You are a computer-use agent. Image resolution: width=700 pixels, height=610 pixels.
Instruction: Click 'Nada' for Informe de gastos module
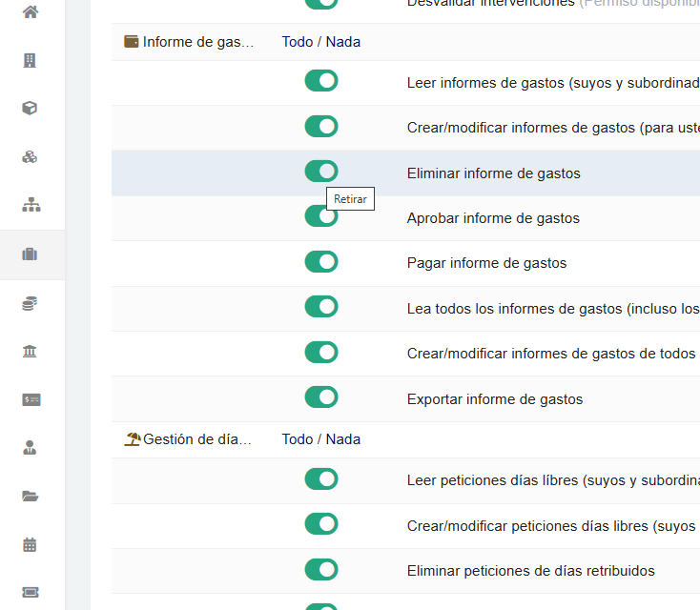click(343, 42)
